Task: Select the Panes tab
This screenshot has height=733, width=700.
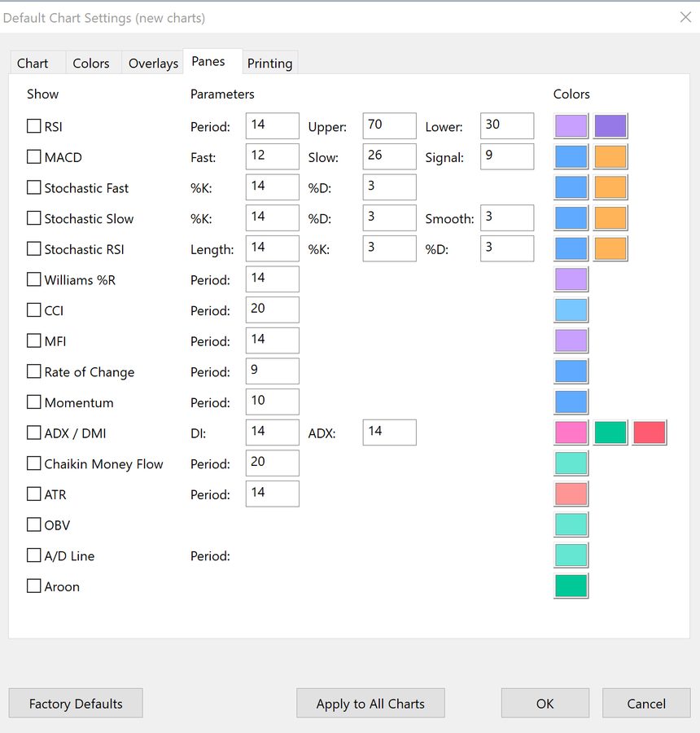Action: (212, 61)
